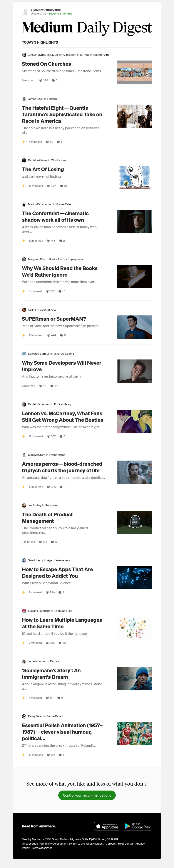Open SUPERman or SuperMAN? article
The image size is (174, 868).
click(x=54, y=319)
